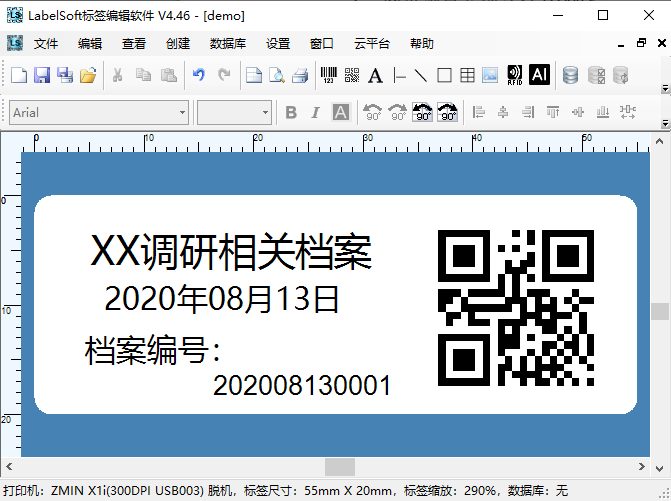Insert a 1D barcode
Viewport: 671px width, 501px height.
(329, 75)
